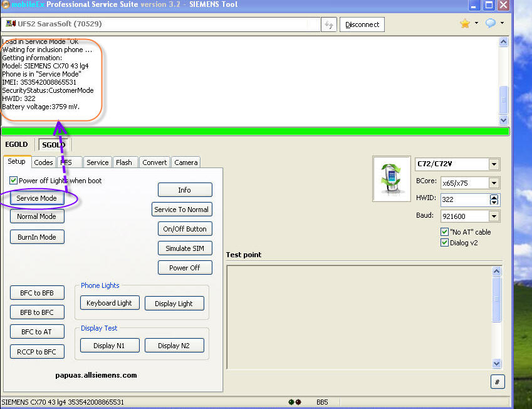Screen dimensions: 532x409
Task: Click the Info button
Action: [185, 190]
